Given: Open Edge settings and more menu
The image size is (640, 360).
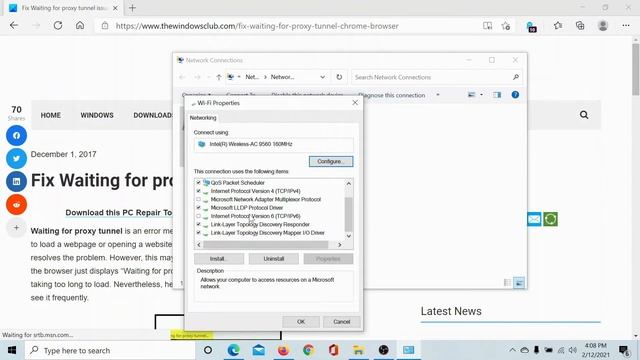Looking at the screenshot, I should [626, 26].
